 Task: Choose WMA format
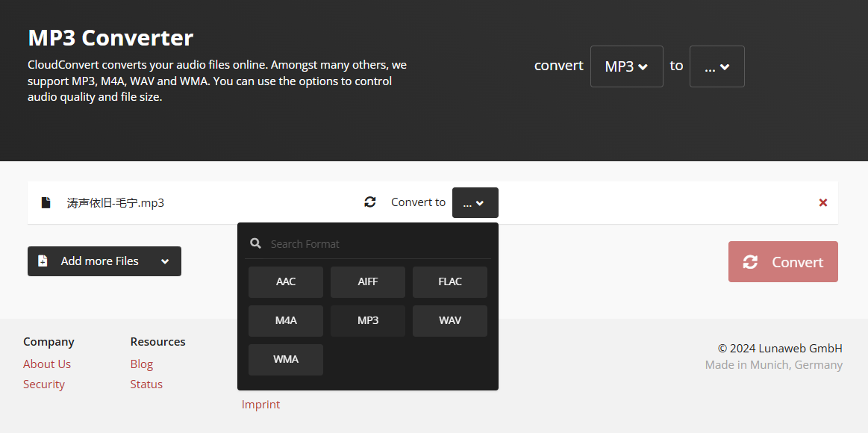[286, 359]
